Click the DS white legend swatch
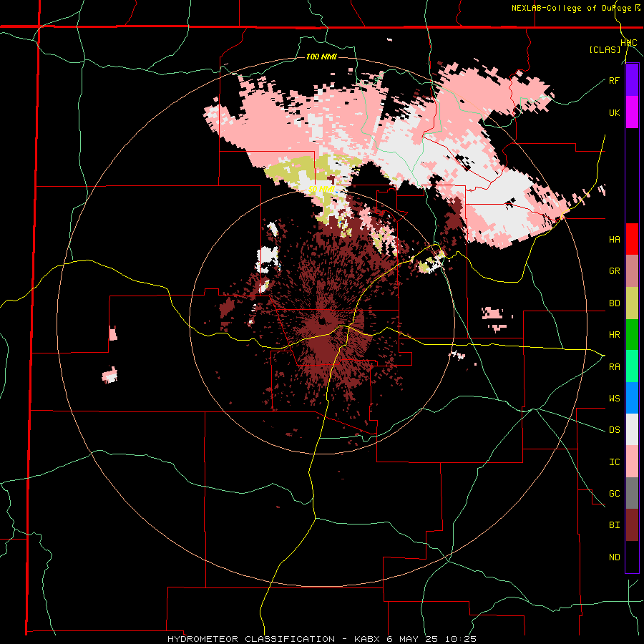 click(x=632, y=429)
